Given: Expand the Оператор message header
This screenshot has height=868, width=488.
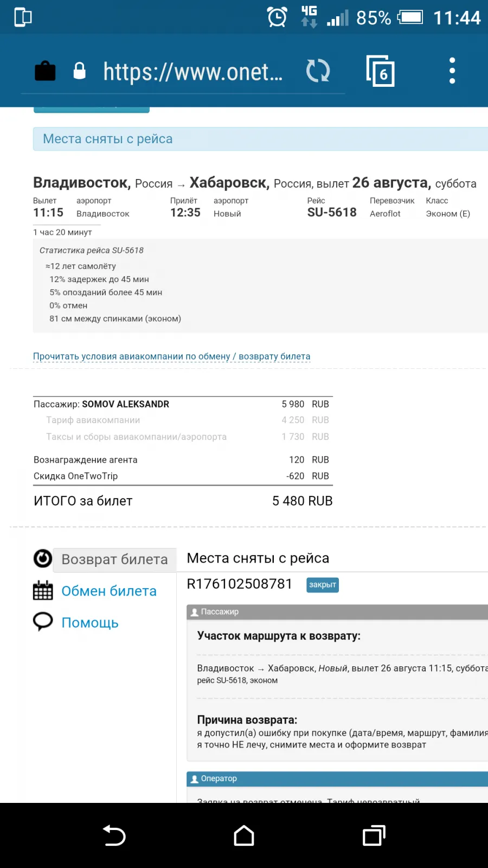Looking at the screenshot, I should pos(337,779).
